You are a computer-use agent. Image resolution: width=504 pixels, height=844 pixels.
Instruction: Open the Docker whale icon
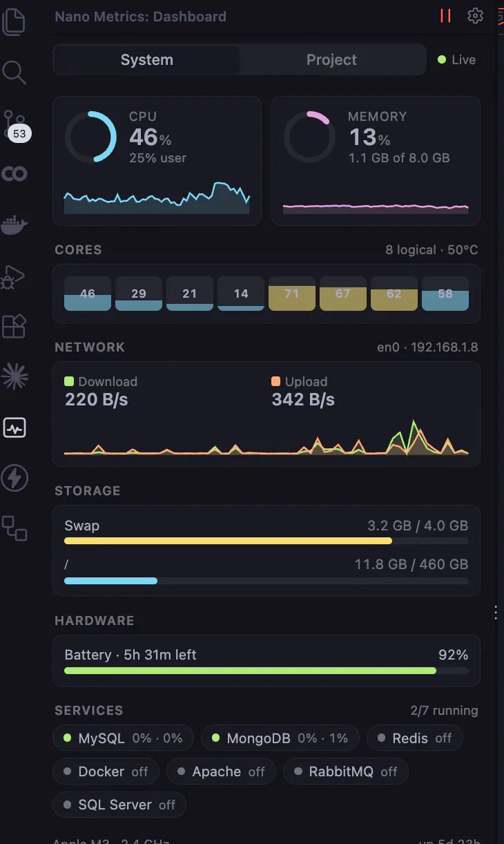[x=14, y=225]
